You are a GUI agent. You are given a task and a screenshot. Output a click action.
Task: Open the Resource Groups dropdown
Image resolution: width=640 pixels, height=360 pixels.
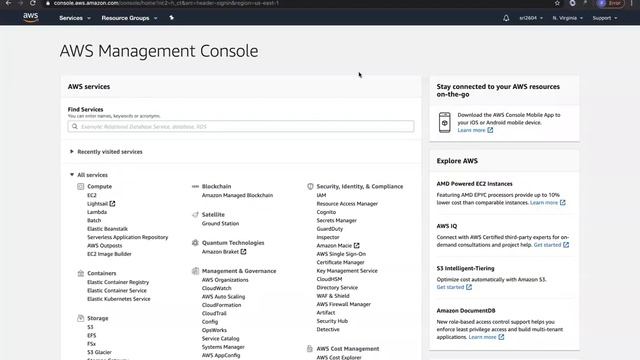129,18
